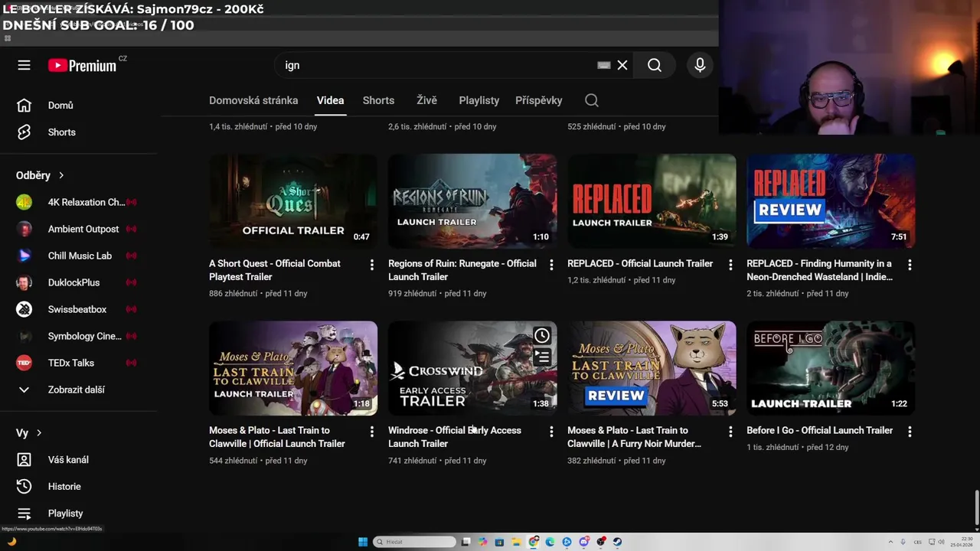Open the Chill Music Lab subscription

click(78, 256)
